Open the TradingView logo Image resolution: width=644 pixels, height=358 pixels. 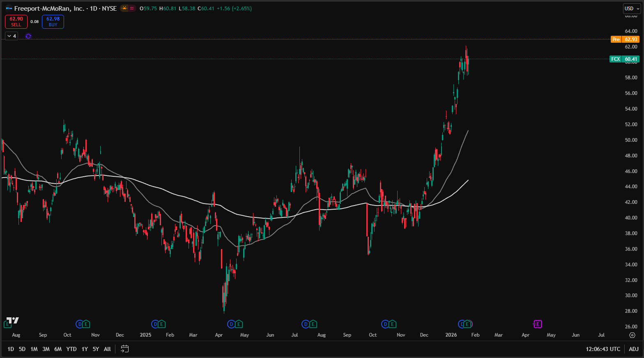[x=12, y=320]
